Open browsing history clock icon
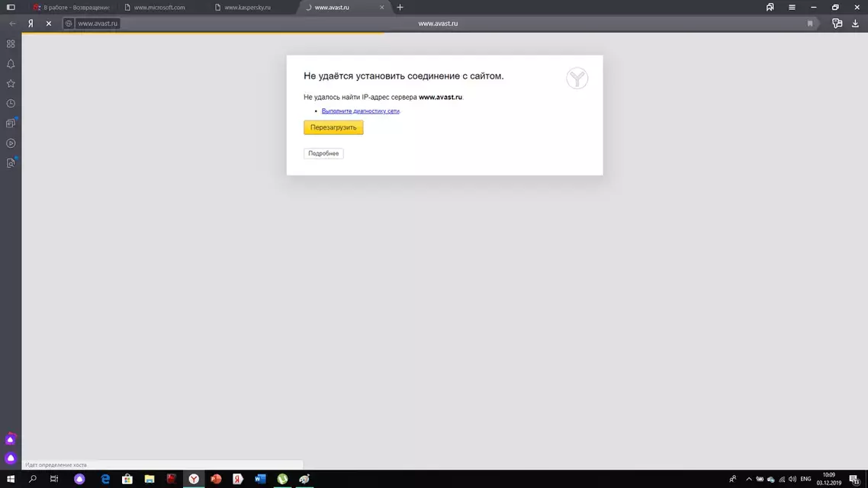Screen dimensions: 868x488 pos(11,104)
